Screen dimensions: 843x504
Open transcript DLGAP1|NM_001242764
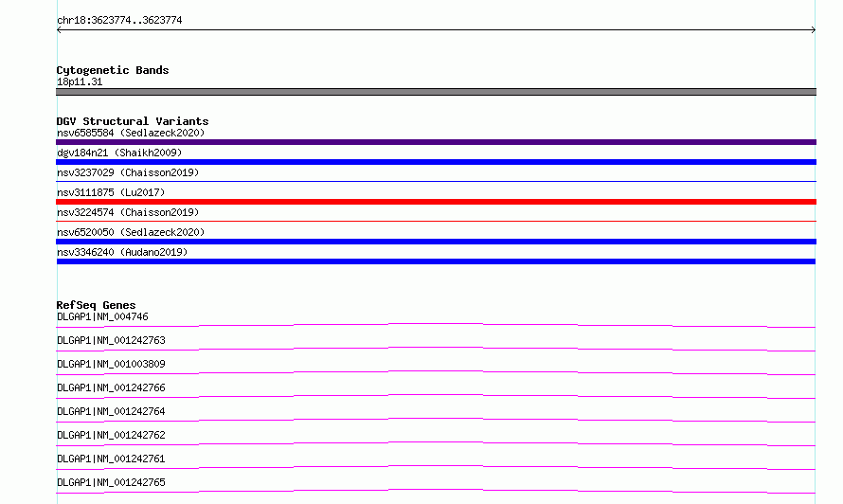[x=111, y=411]
